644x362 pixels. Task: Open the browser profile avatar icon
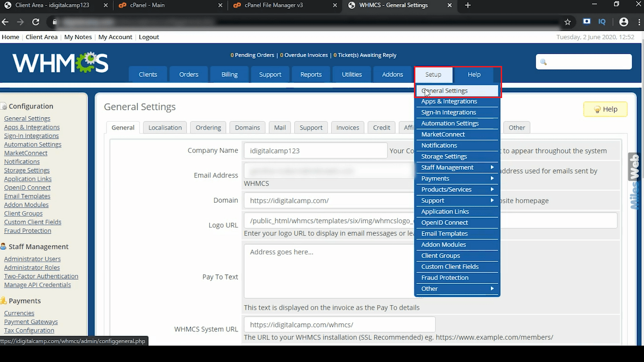coord(624,22)
